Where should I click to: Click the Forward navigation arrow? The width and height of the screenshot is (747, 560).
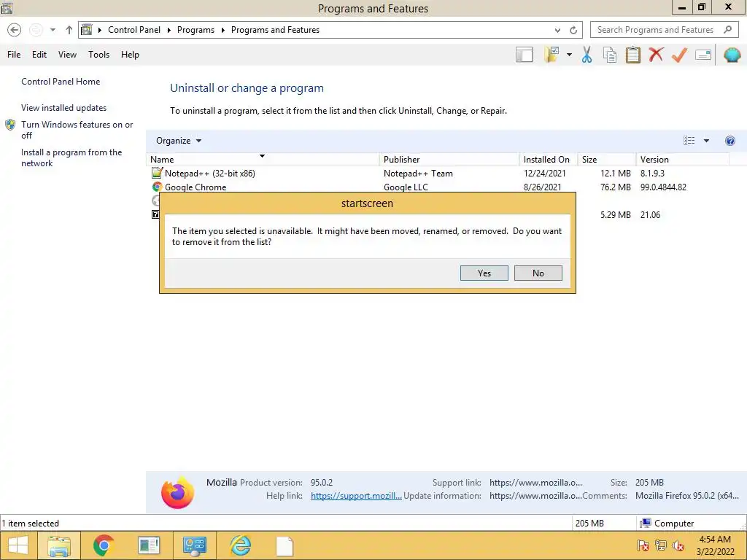36,30
